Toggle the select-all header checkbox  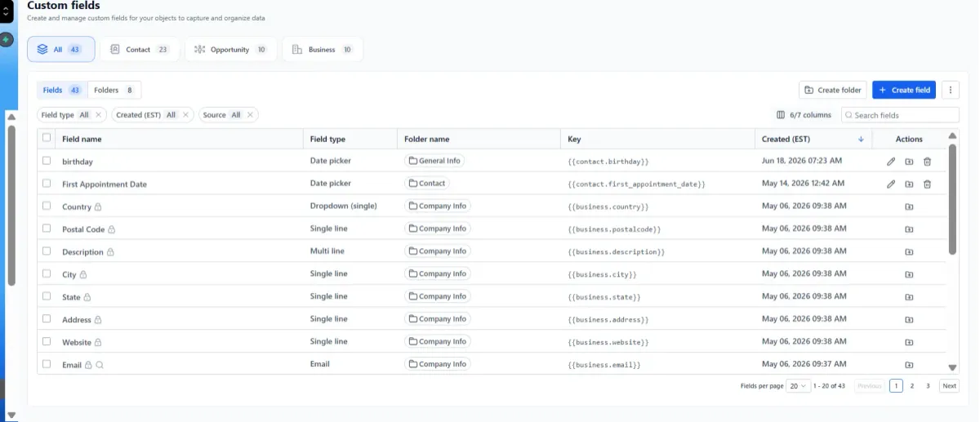47,138
